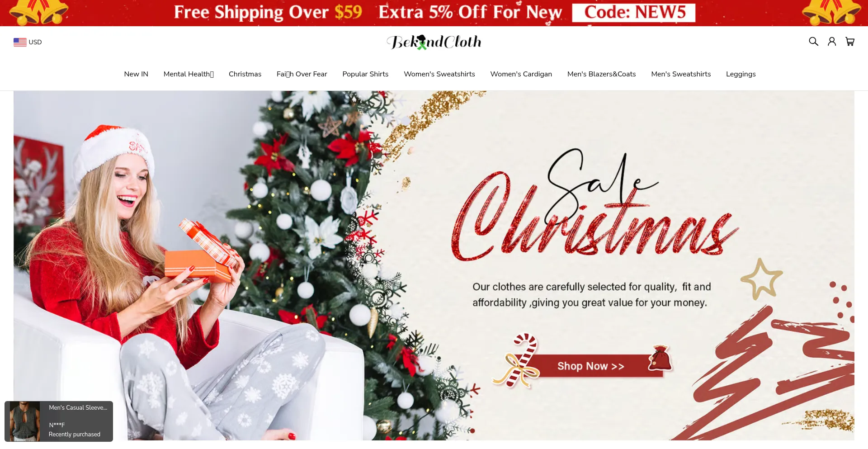This screenshot has height=449, width=868.
Task: Click the US flag currency icon
Action: pyautogui.click(x=20, y=42)
